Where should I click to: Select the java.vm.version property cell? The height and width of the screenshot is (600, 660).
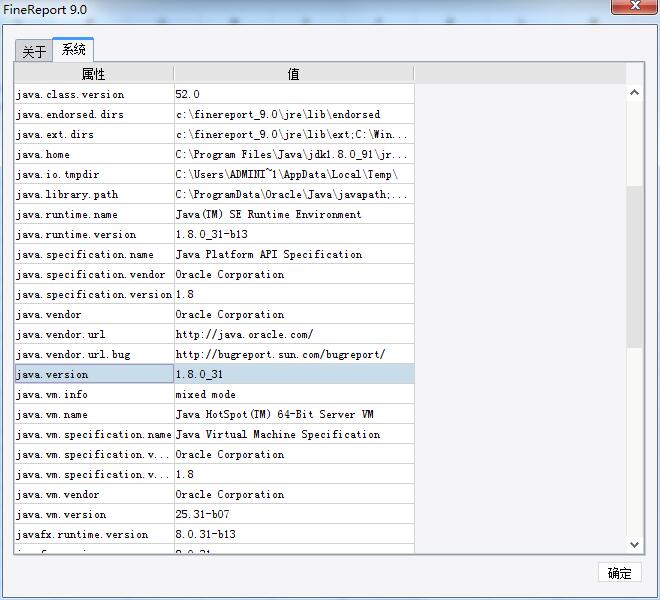tap(94, 514)
